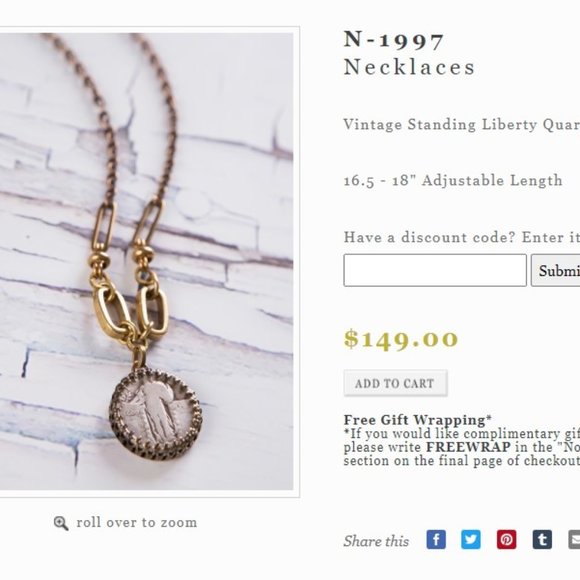Add the necklace to the cart
Viewport: 580px width, 580px height.
395,383
